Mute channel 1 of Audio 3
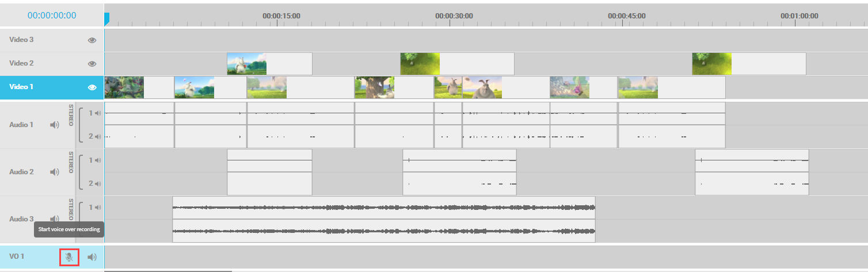 (98, 208)
